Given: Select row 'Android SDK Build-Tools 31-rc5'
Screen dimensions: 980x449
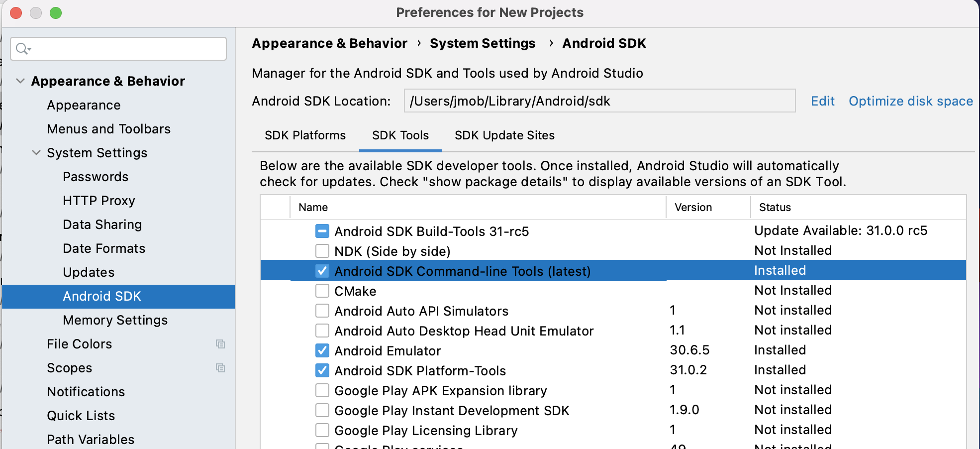Looking at the screenshot, I should [613, 231].
